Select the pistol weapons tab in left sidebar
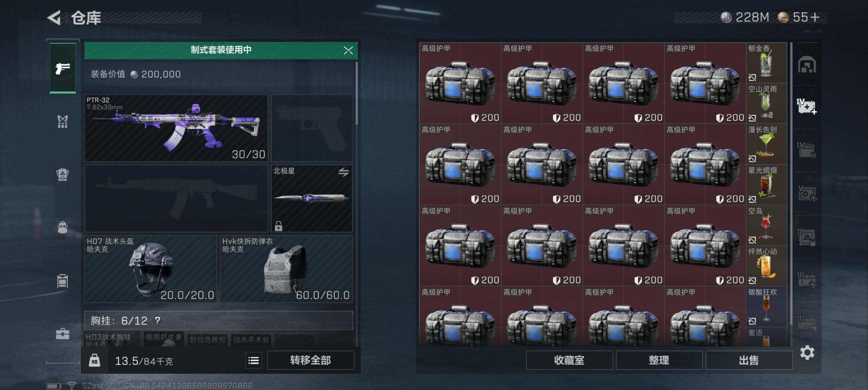The height and width of the screenshot is (390, 868). click(63, 68)
